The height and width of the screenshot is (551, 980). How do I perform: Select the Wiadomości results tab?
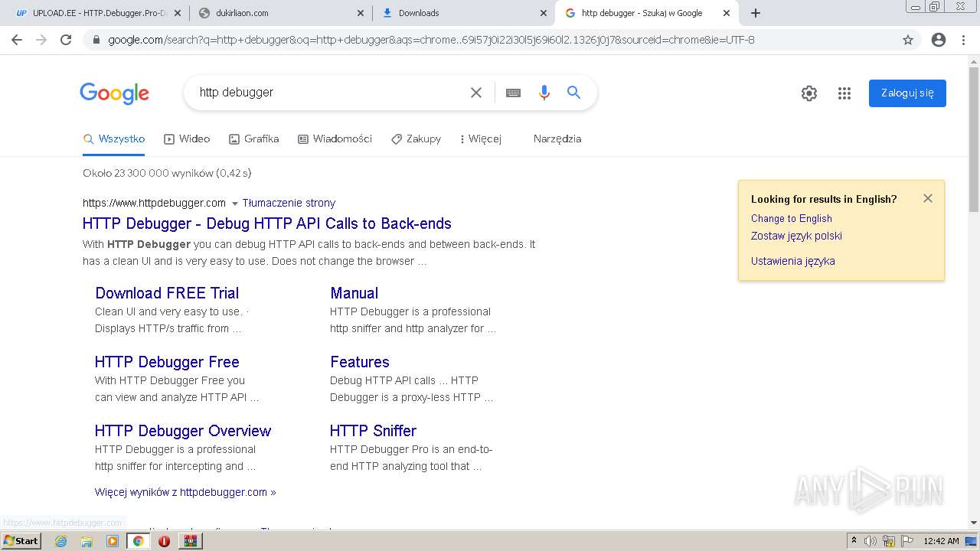point(335,139)
